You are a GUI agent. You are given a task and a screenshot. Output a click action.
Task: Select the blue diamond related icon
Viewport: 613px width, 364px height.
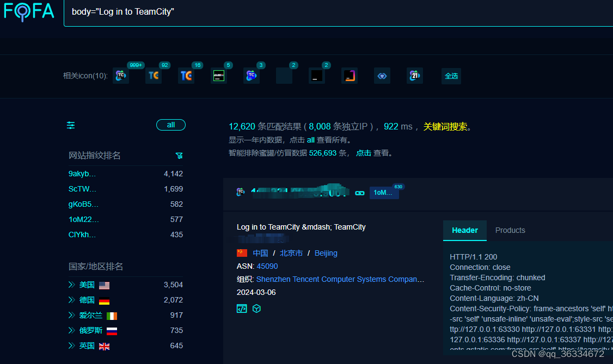point(382,76)
